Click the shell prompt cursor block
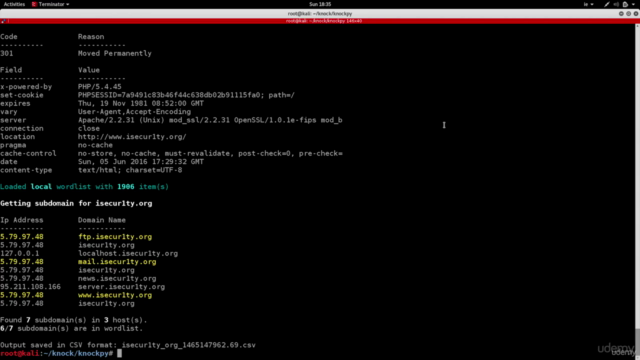This screenshot has width=640, height=360. [119, 353]
